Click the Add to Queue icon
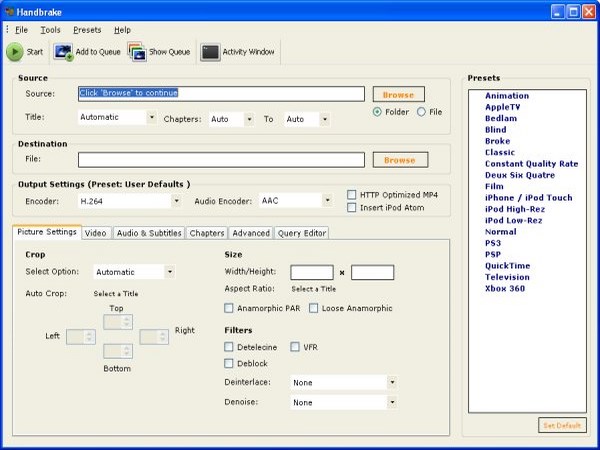Image resolution: width=600 pixels, height=450 pixels. [x=63, y=52]
